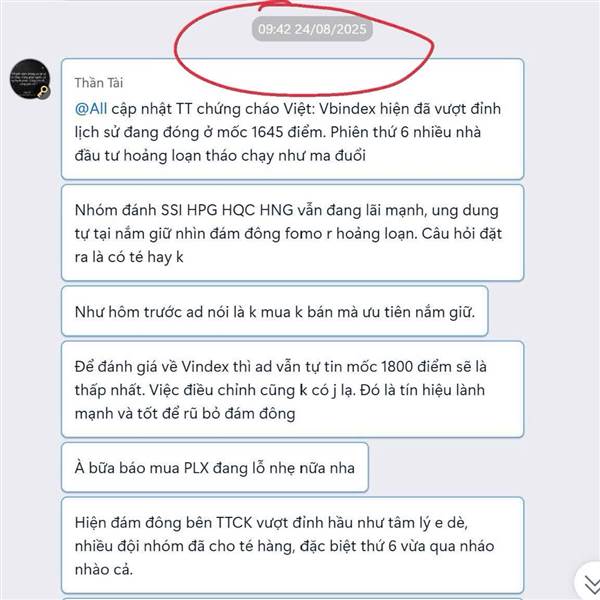The width and height of the screenshot is (600, 600).
Task: Open the @All mention link
Action: [91, 109]
